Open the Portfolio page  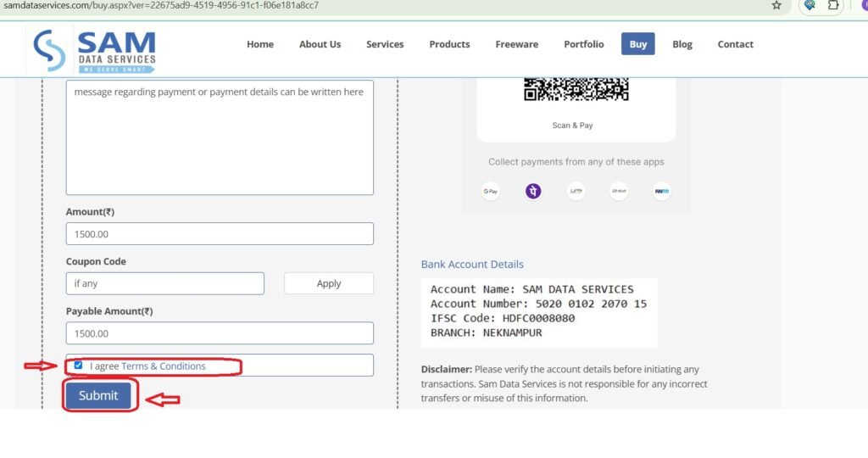[x=583, y=44]
